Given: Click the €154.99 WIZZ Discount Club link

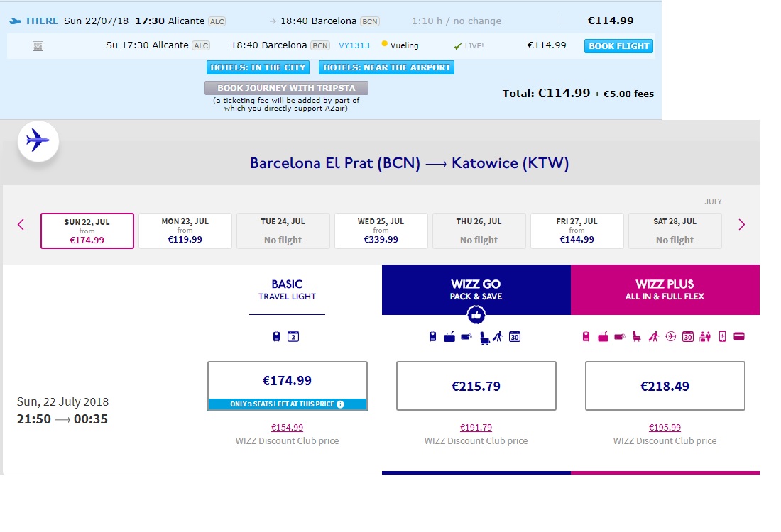Looking at the screenshot, I should pyautogui.click(x=287, y=428).
